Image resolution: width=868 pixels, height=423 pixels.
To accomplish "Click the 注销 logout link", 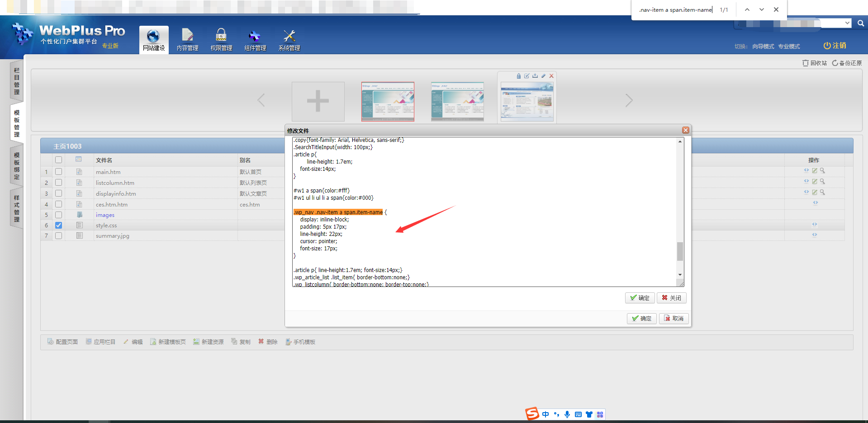I will pyautogui.click(x=835, y=46).
